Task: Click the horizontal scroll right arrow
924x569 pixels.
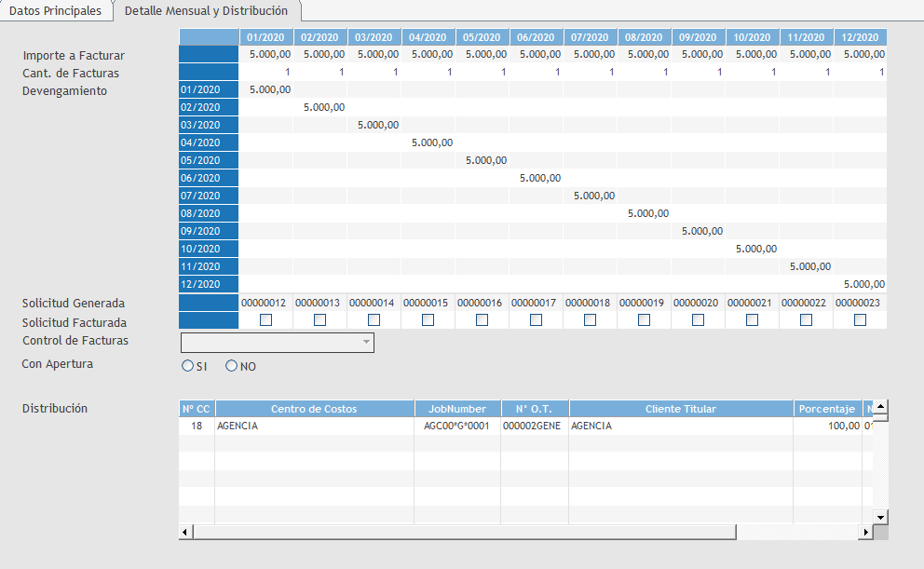Action: coord(865,532)
